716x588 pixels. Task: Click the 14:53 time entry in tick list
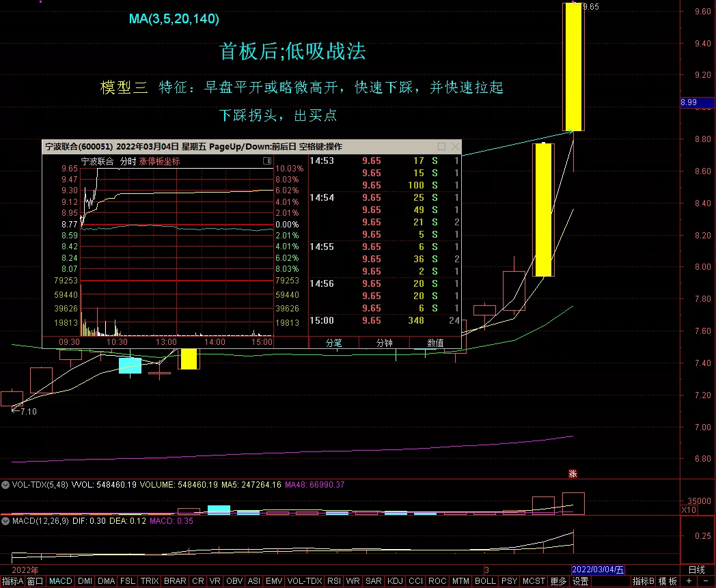point(322,160)
